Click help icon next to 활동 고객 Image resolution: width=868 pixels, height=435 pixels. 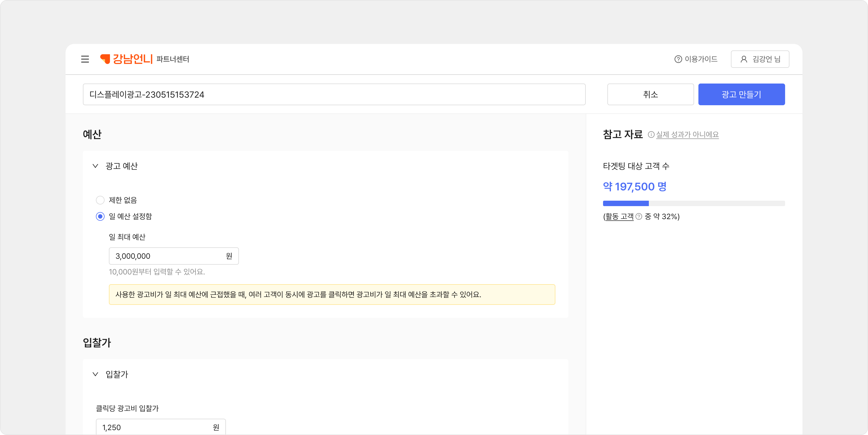click(x=639, y=216)
